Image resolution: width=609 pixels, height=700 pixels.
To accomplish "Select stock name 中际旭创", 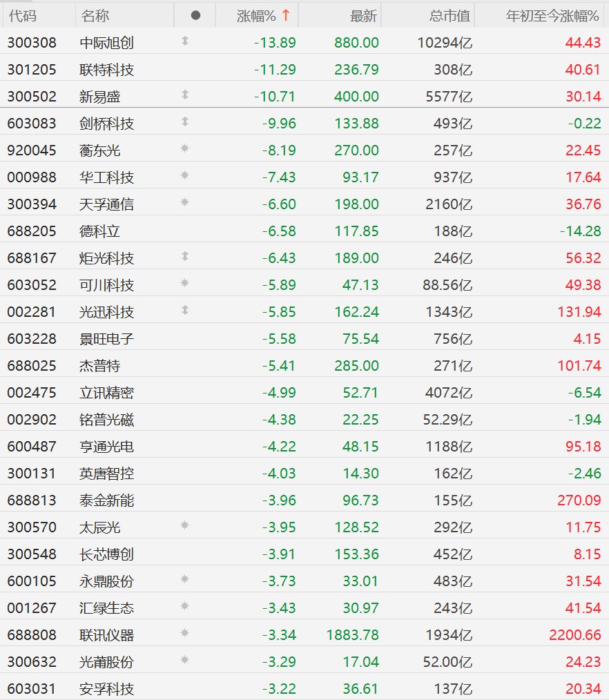I will pyautogui.click(x=107, y=43).
